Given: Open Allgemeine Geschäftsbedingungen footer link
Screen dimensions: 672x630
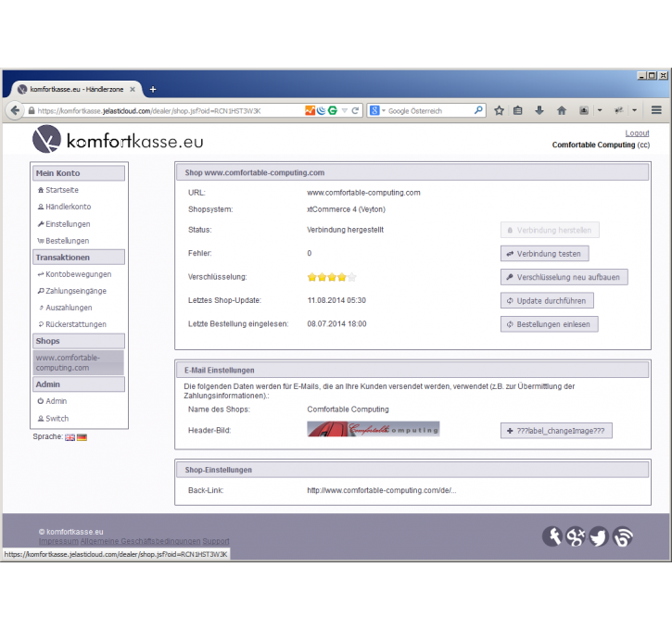Looking at the screenshot, I should (141, 541).
